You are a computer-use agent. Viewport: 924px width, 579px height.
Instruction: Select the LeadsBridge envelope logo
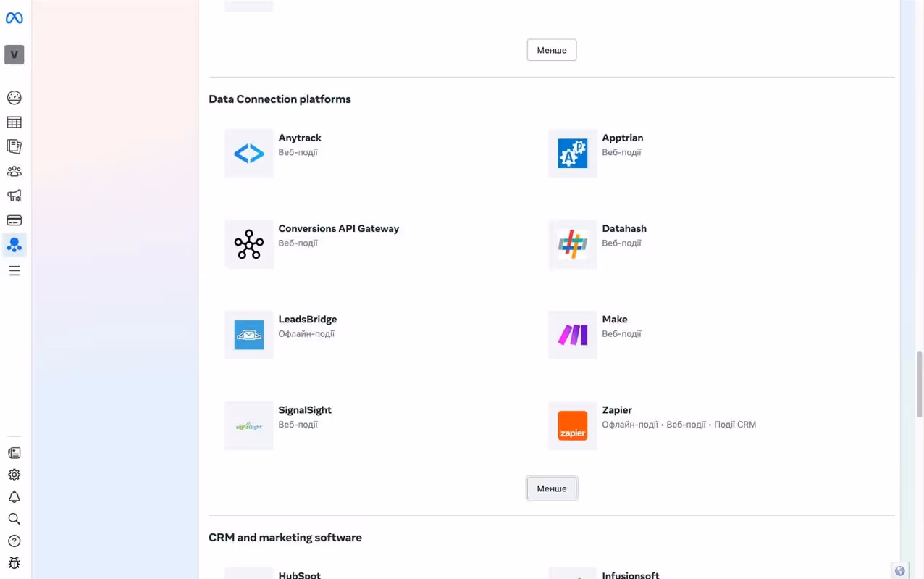[249, 335]
